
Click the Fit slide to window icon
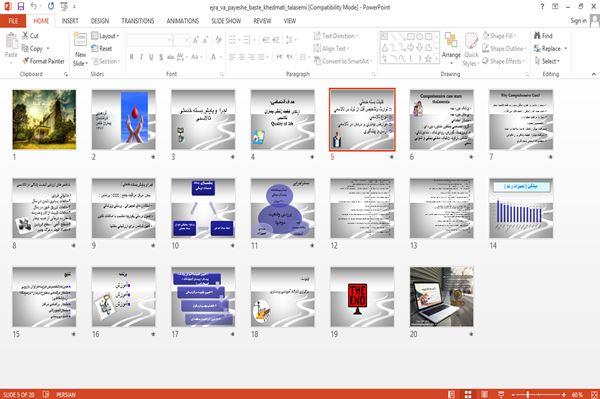point(594,394)
